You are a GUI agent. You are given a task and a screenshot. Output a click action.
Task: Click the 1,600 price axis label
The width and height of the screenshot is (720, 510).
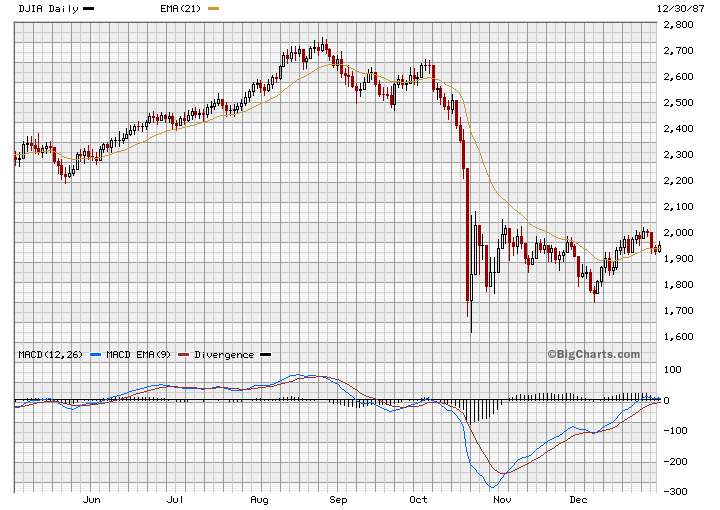tap(680, 337)
